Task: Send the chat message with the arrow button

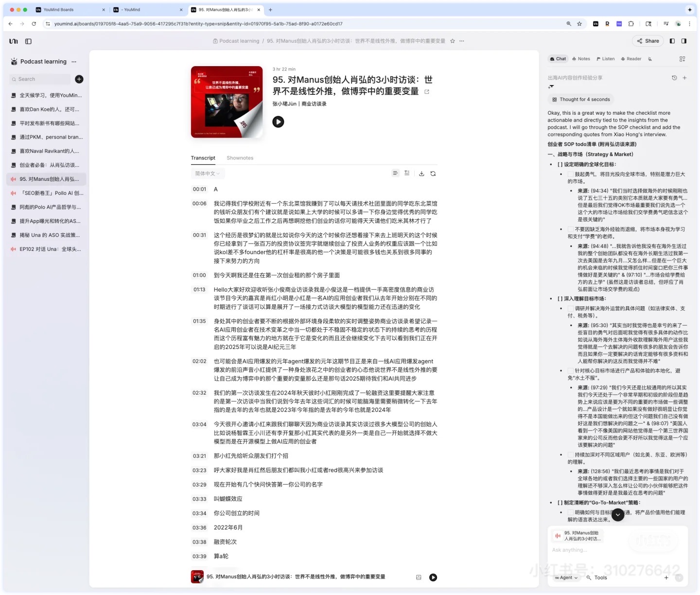Action: [679, 577]
